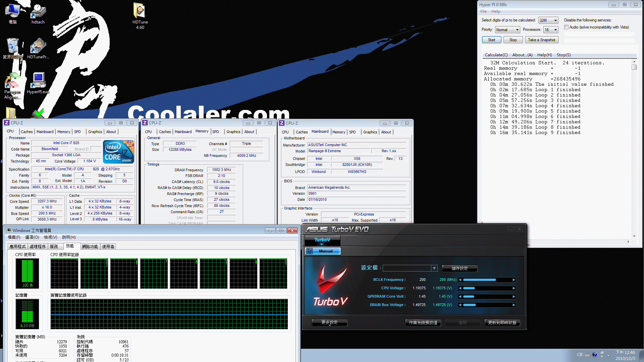
Task: Decrease DRAM Bus Voltage with left arrow
Action: pos(460,305)
